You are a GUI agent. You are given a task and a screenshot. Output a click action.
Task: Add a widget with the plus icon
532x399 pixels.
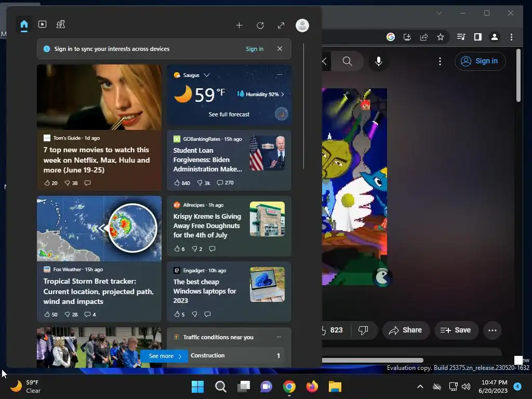tap(239, 25)
